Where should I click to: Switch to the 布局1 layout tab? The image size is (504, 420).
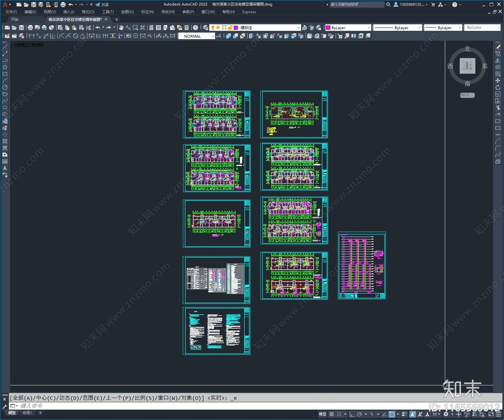[x=27, y=413]
